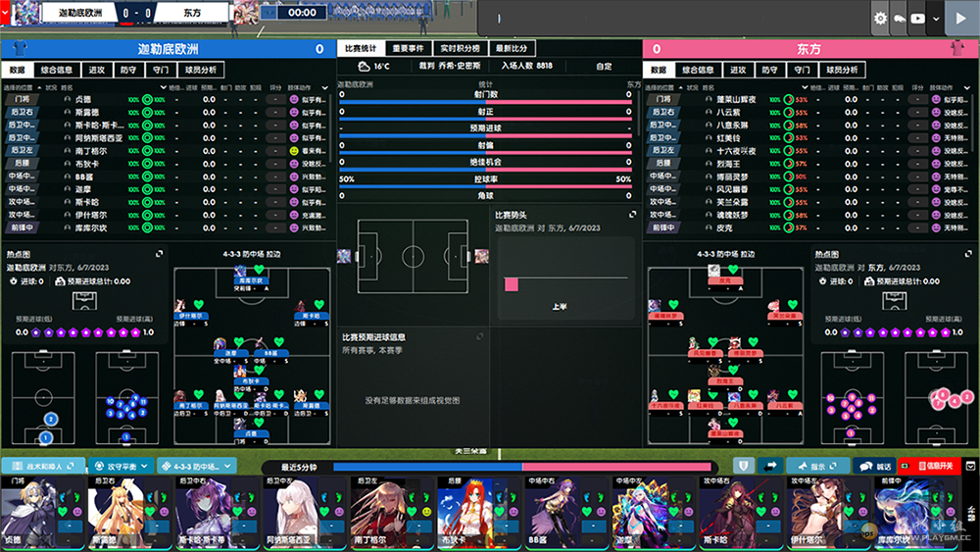980x552 pixels.
Task: Open the settings gear icon in top bar
Action: tap(879, 18)
